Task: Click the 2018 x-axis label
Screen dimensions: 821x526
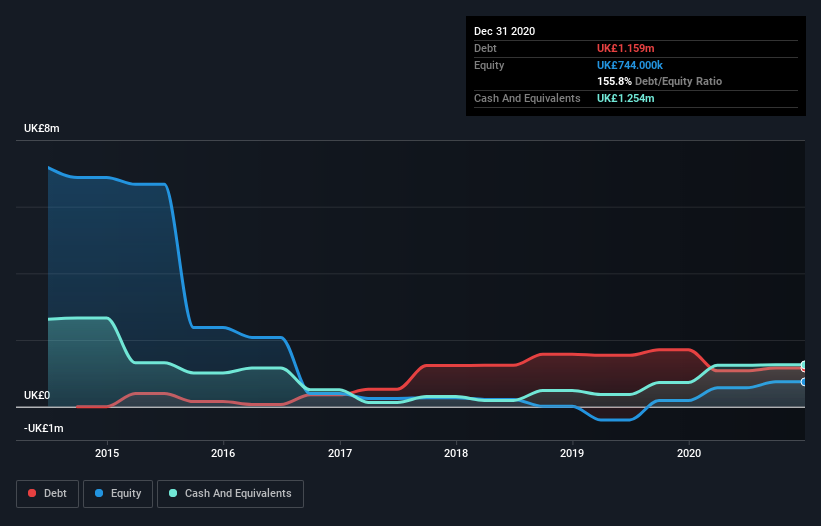Action: [456, 453]
